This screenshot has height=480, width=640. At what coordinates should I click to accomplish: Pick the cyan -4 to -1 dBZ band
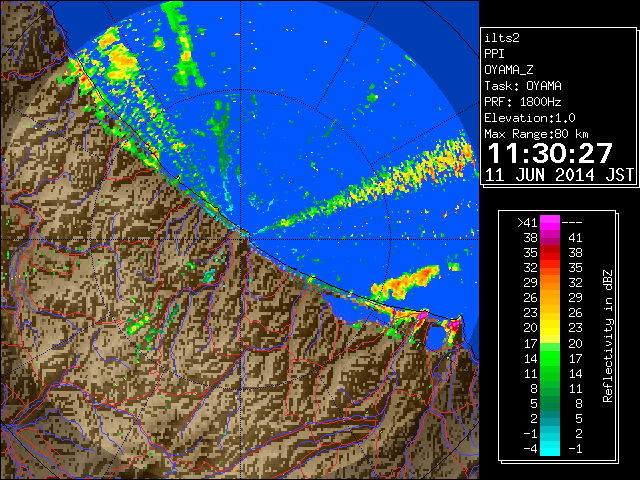pos(550,448)
